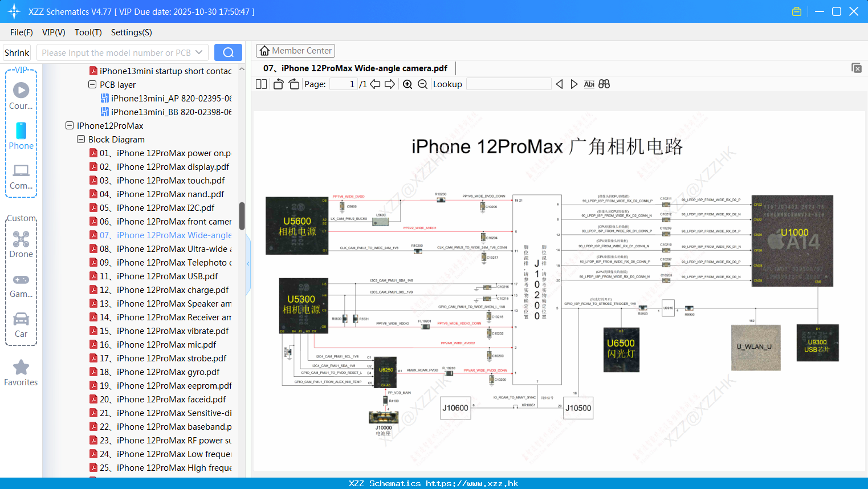868x489 pixels.
Task: Click the binoculars search icon
Action: (604, 84)
